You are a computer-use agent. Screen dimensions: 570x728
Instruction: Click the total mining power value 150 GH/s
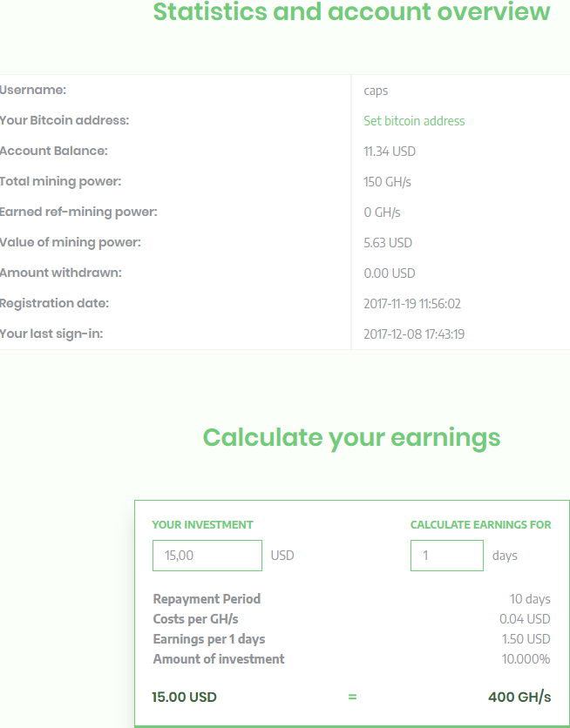(x=388, y=182)
